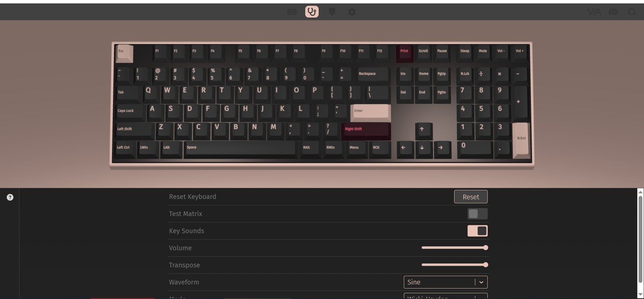The height and width of the screenshot is (299, 644).
Task: Click the Transpose slider handle
Action: [486, 265]
